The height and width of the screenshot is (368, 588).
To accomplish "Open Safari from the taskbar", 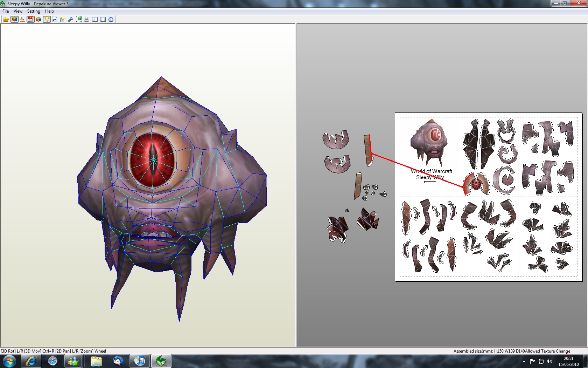I will coord(52,361).
